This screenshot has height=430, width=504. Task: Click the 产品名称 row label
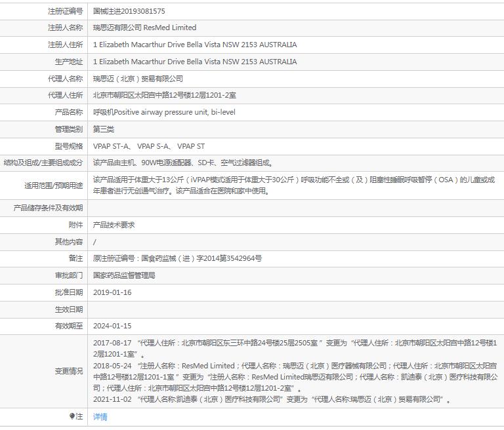point(69,112)
